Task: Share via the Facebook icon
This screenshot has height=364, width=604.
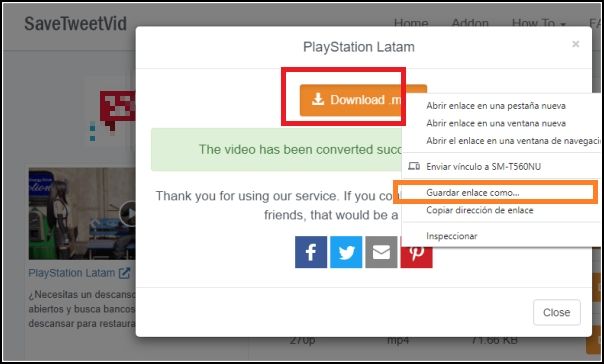Action: 311,252
